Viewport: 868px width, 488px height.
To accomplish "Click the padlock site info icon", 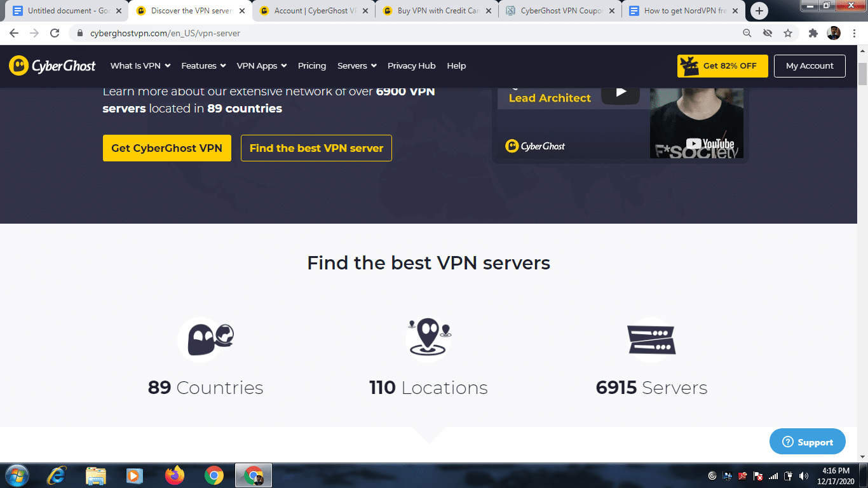I will pos(80,33).
